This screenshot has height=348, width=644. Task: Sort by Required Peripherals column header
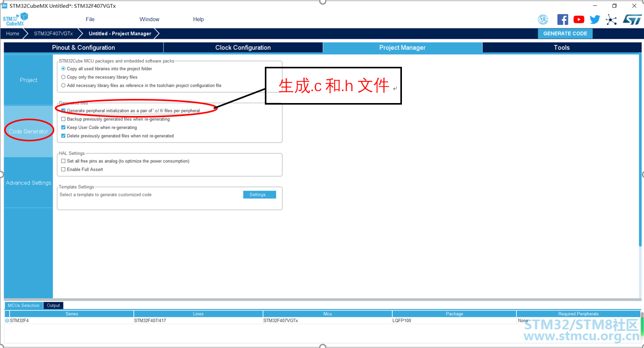pyautogui.click(x=578, y=314)
